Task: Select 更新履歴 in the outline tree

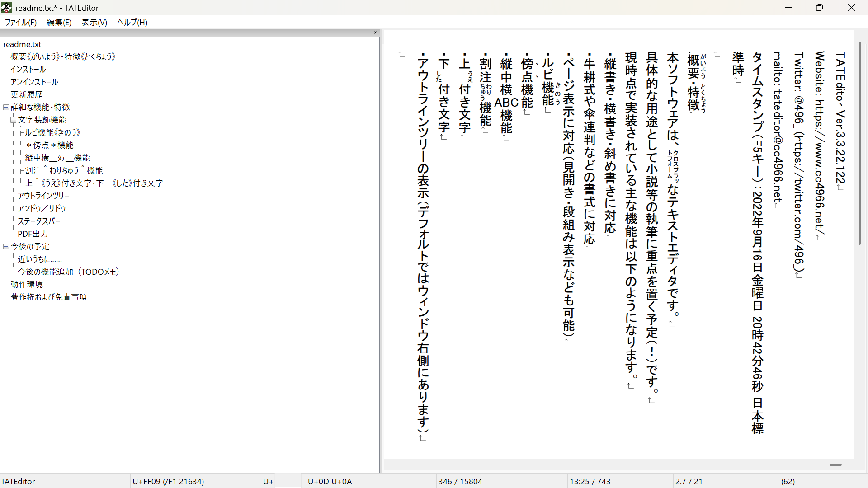Action: (x=27, y=94)
